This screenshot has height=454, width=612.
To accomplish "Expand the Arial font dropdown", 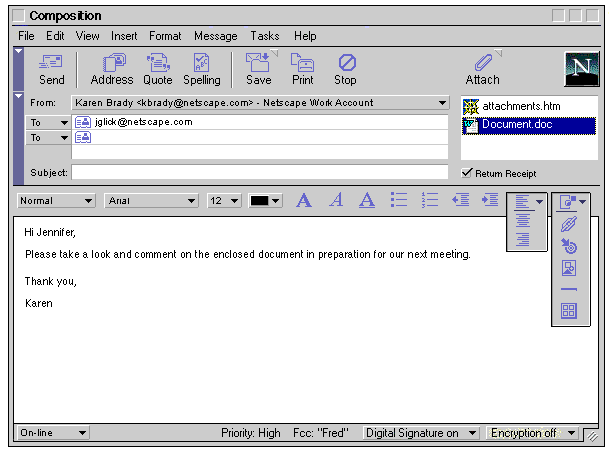I will (x=151, y=201).
